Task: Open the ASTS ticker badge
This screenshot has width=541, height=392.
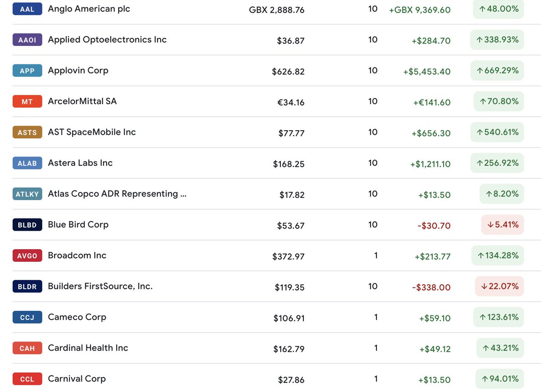Action: pyautogui.click(x=27, y=132)
